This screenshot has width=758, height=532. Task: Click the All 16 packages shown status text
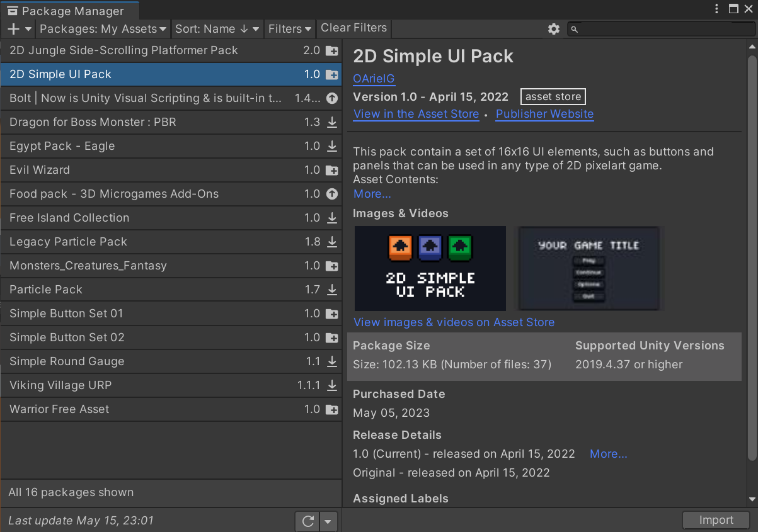coord(71,492)
